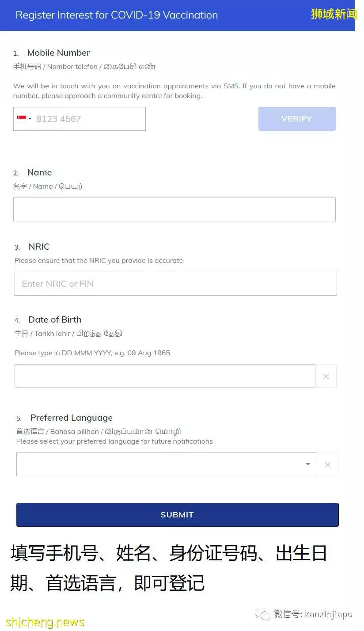This screenshot has width=364, height=631.
Task: Click the Singapore flag country icon
Action: click(21, 118)
